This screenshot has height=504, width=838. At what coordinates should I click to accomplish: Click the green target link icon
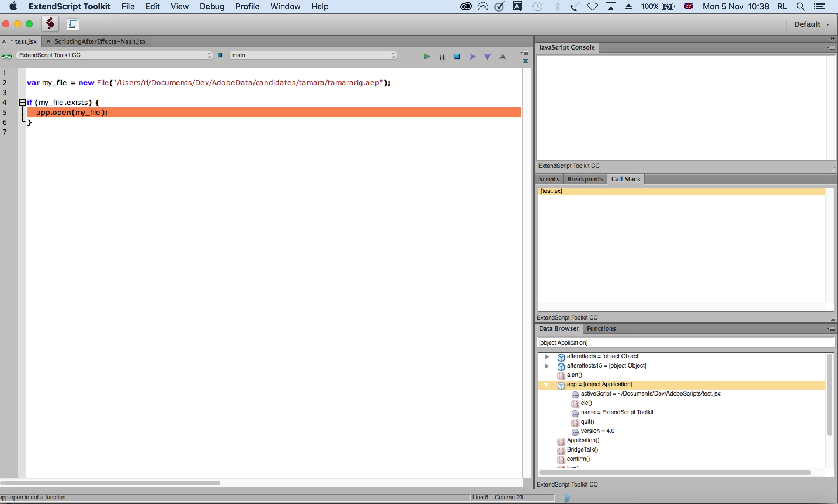pos(6,56)
